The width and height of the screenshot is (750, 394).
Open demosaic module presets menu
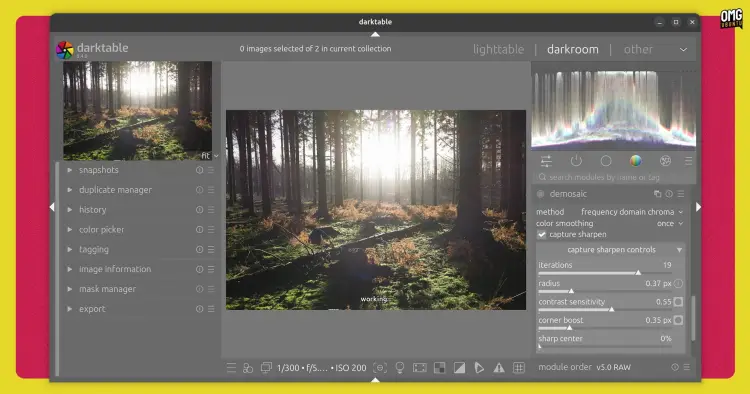681,194
